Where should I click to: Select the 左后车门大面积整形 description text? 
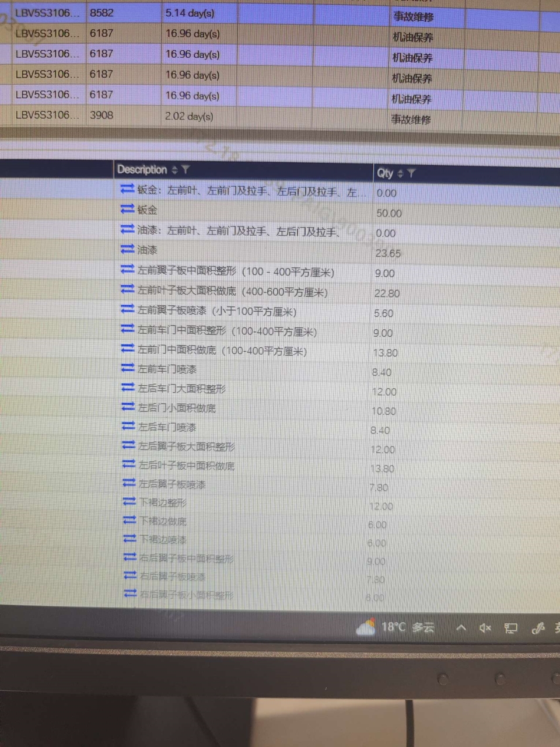click(x=181, y=389)
